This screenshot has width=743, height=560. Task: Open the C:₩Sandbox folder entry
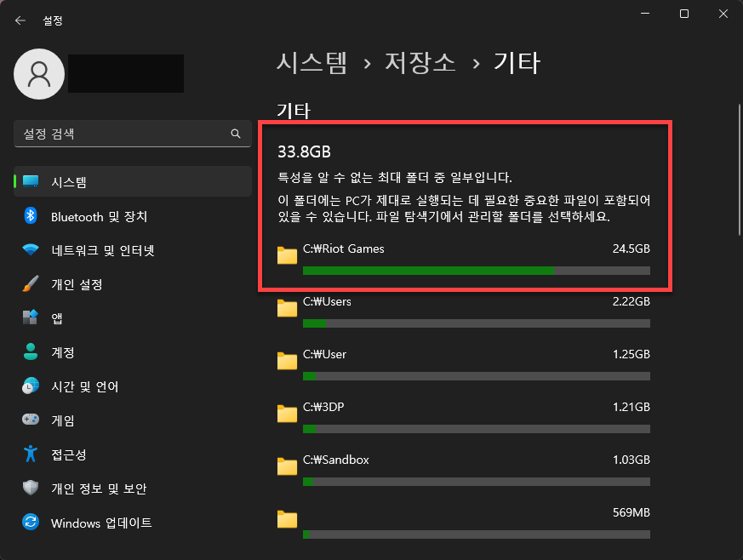[x=464, y=471]
